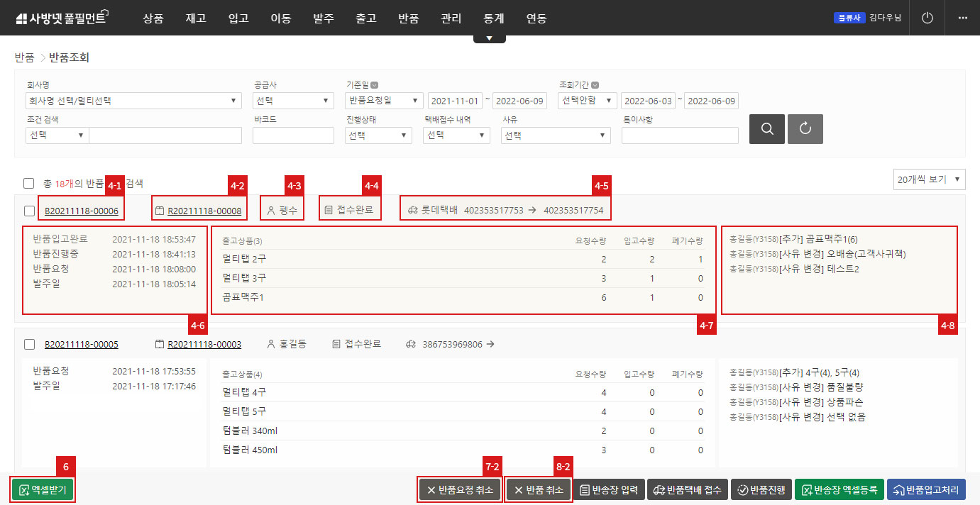This screenshot has height=505, width=980.
Task: Check the box for B20211118-00006
Action: tap(29, 211)
